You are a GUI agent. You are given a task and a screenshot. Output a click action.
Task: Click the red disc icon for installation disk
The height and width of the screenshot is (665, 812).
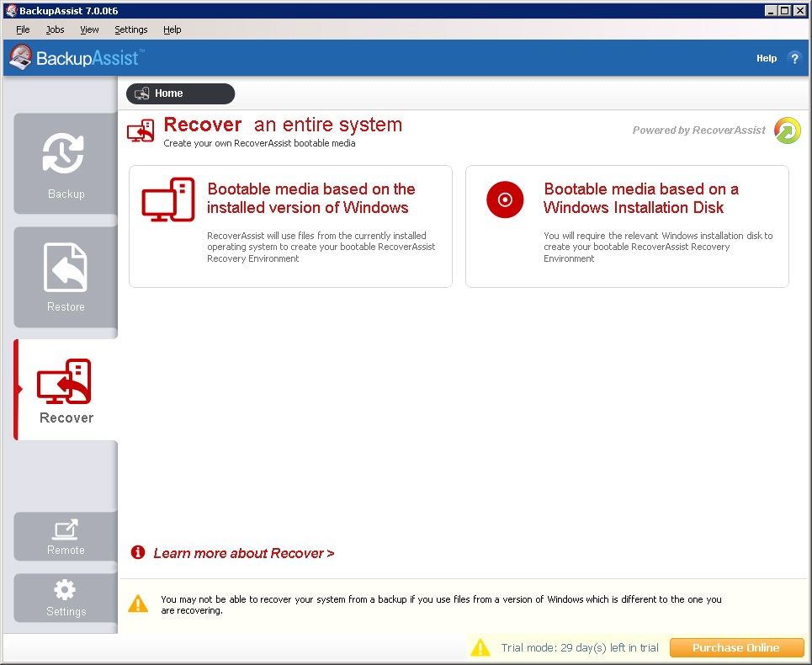tap(505, 199)
